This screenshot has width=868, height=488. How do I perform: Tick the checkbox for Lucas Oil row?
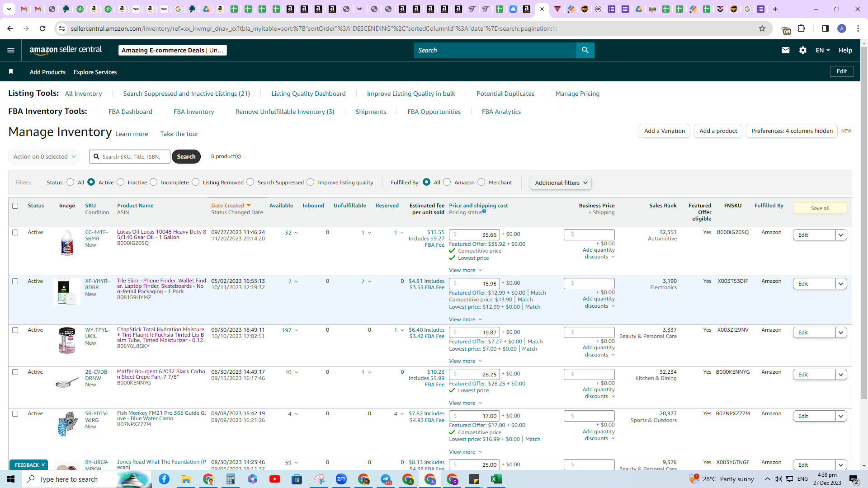pos(15,232)
